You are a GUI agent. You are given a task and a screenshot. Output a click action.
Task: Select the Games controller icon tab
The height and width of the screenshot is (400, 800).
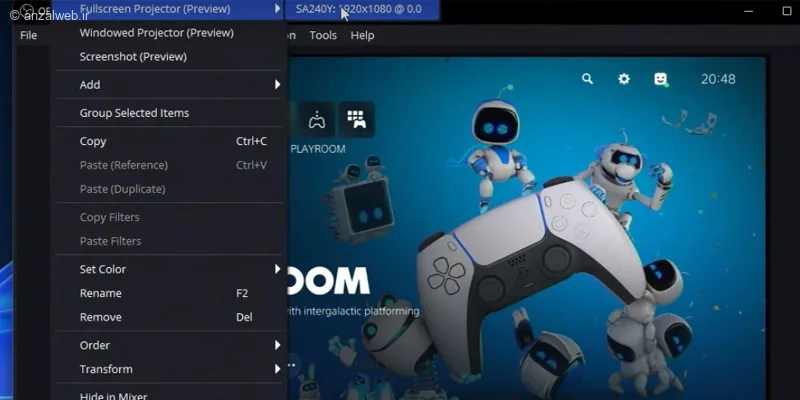click(x=316, y=119)
